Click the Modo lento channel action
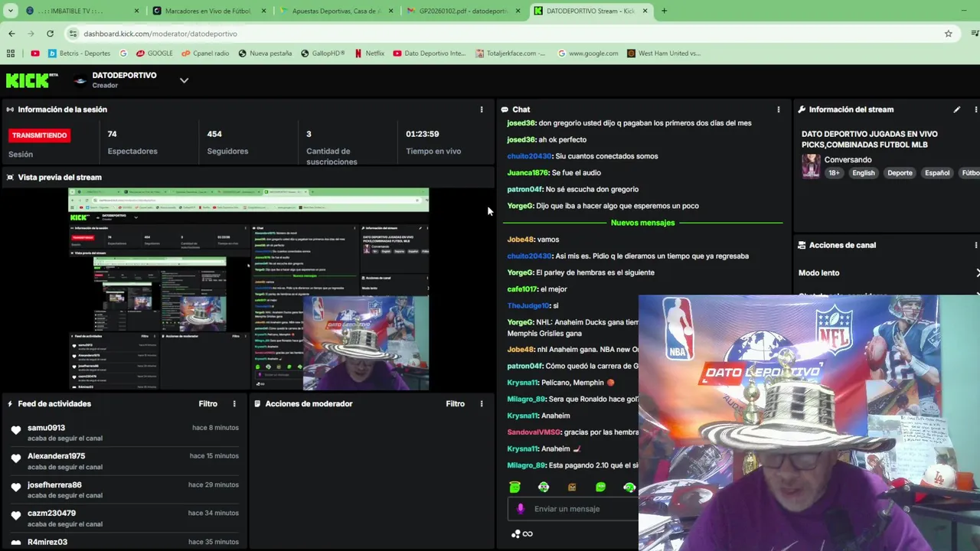The height and width of the screenshot is (551, 980). [x=819, y=272]
